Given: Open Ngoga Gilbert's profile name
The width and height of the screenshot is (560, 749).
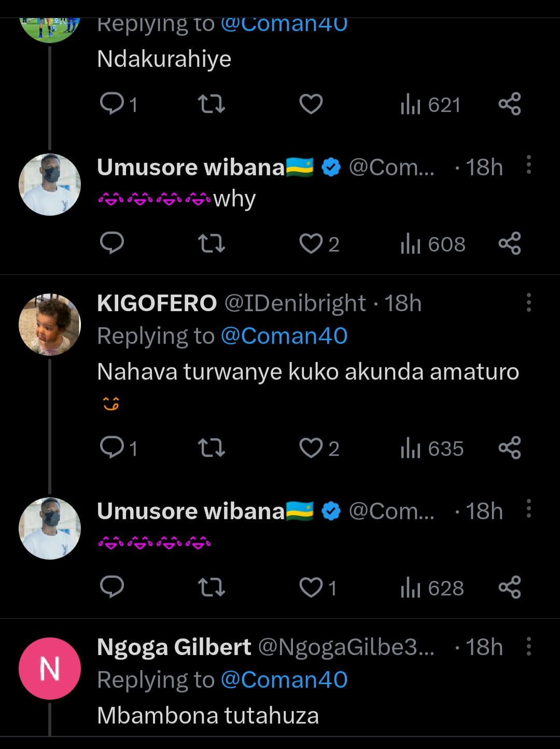Looking at the screenshot, I should [x=174, y=647].
